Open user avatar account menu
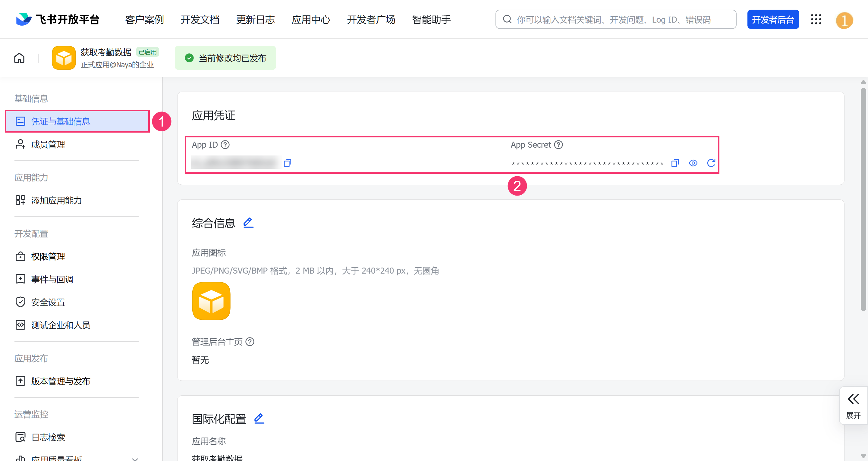Viewport: 868px width, 461px height. point(844,20)
